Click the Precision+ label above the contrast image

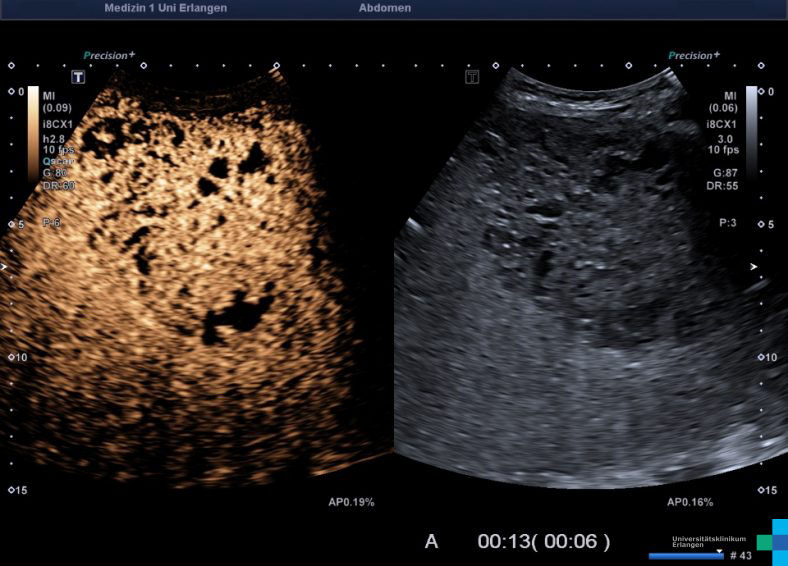109,56
